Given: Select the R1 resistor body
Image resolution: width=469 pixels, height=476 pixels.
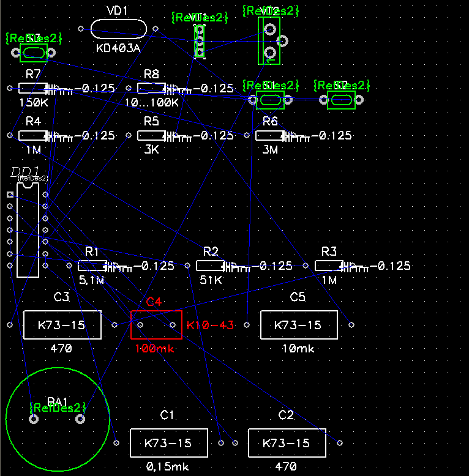Looking at the screenshot, I should [x=92, y=266].
